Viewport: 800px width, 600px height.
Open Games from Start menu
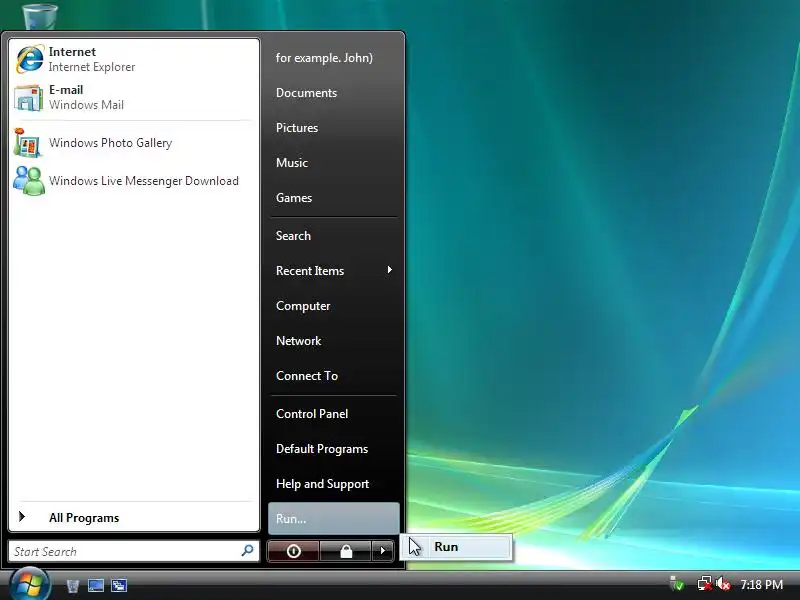[x=333, y=197]
